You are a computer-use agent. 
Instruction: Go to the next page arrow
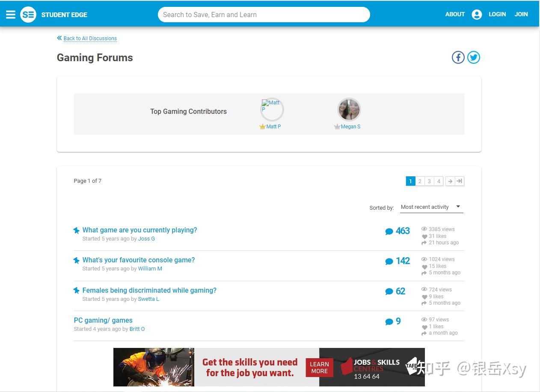(450, 181)
